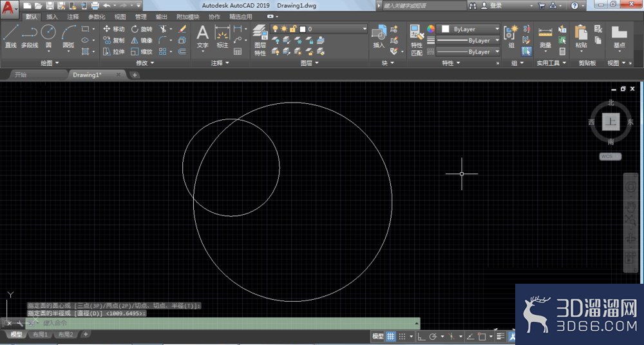This screenshot has width=644, height=345.
Task: Open the 文字 (Text) tool
Action: [x=202, y=37]
